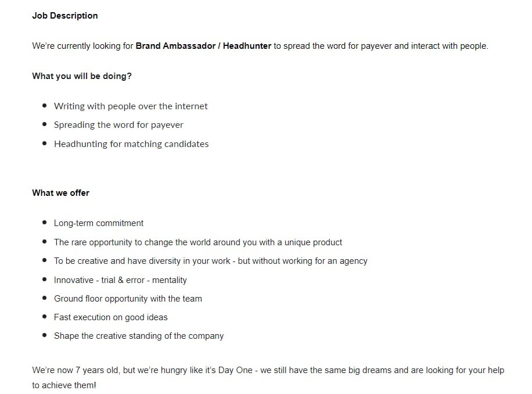The height and width of the screenshot is (394, 532).
Task: Click 'The rare opportunity to change the world' line
Action: (x=198, y=242)
